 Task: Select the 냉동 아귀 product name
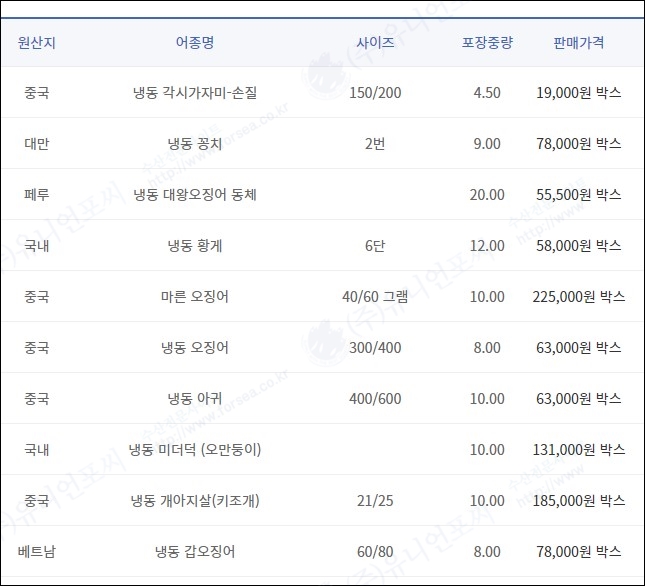click(195, 398)
